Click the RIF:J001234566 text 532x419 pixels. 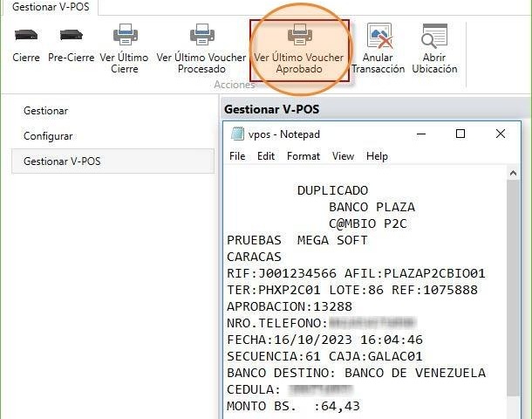[282, 274]
